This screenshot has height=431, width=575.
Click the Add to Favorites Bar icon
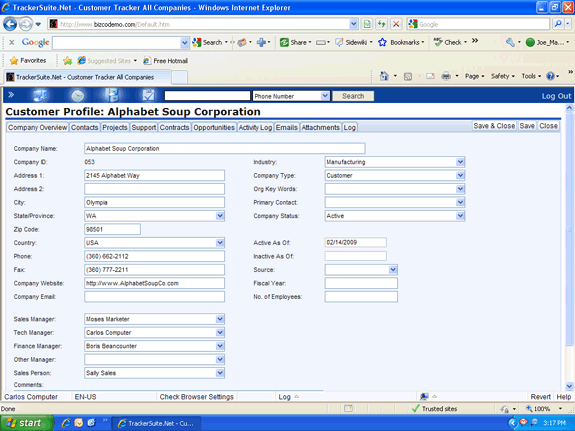(67, 61)
